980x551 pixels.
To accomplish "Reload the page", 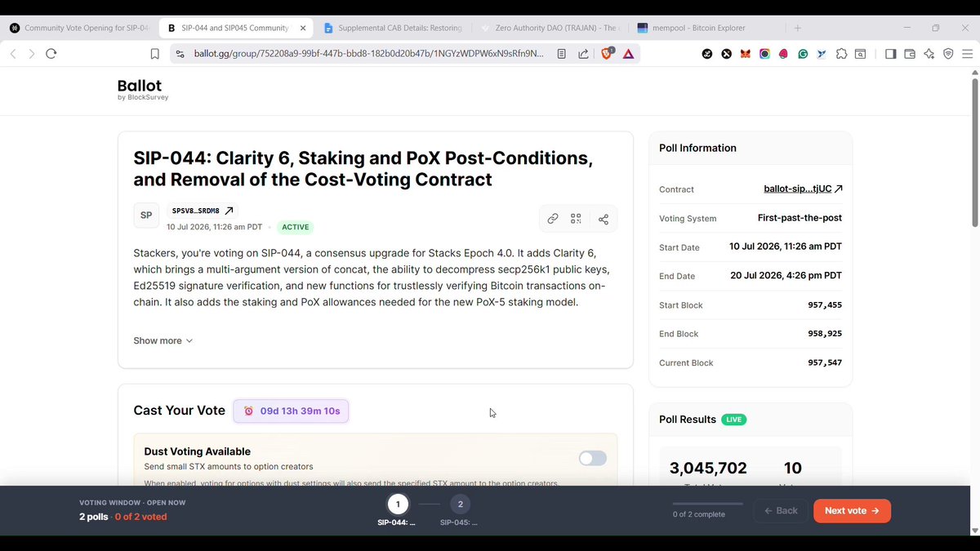I will click(x=51, y=54).
